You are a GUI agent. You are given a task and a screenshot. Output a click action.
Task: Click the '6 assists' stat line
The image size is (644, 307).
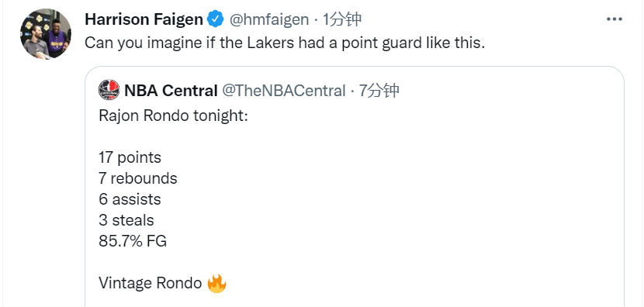click(130, 199)
